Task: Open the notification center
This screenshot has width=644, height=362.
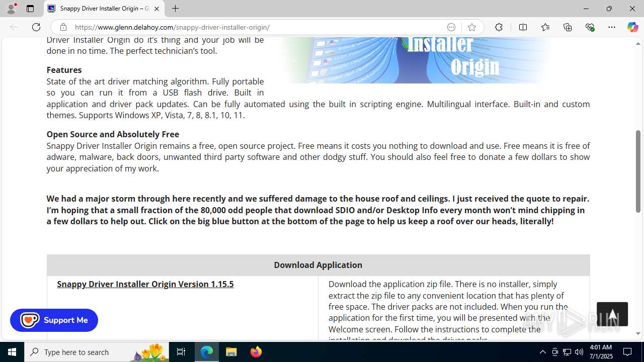Action: click(627, 352)
